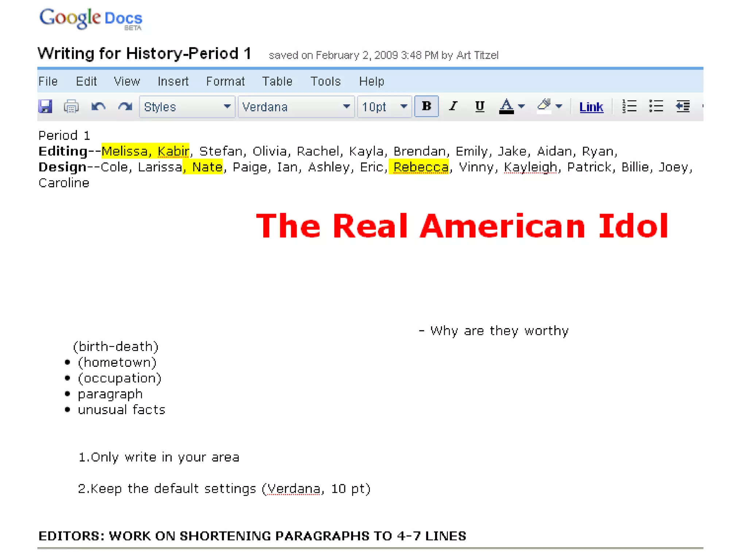Viewport: 747px width, 560px height.
Task: Toggle Italic formatting button
Action: point(453,106)
